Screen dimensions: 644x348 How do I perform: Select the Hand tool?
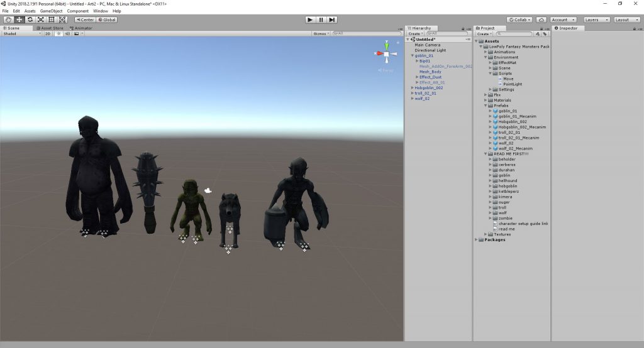(x=8, y=19)
